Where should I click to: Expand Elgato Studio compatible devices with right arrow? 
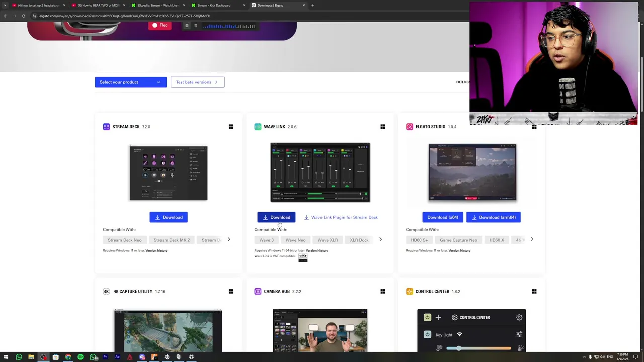532,240
